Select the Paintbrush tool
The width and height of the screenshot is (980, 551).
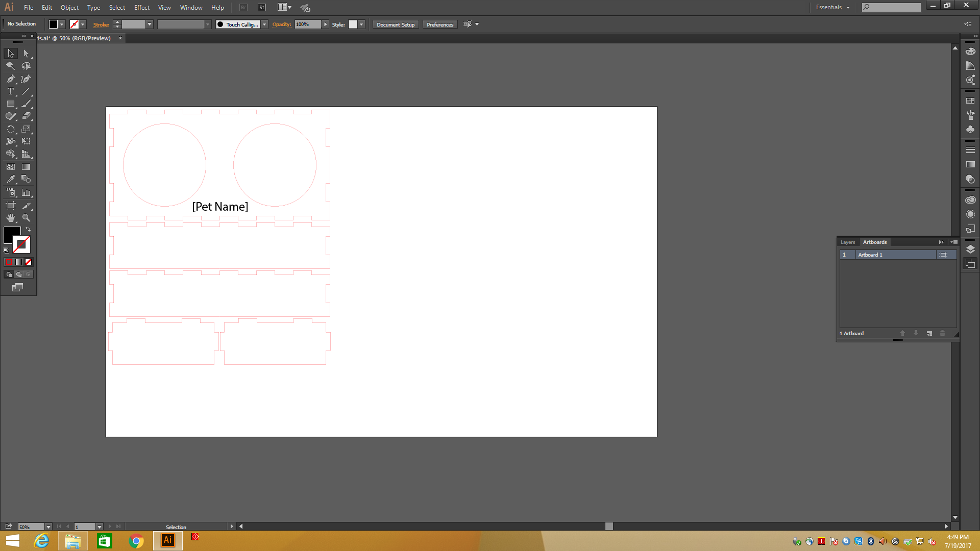coord(27,104)
